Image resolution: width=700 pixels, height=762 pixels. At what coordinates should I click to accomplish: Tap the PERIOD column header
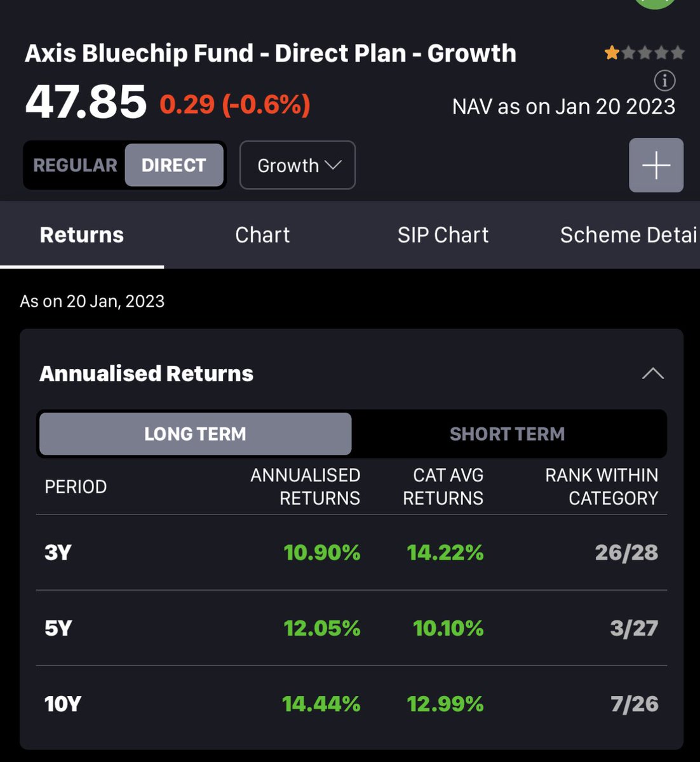tap(76, 487)
